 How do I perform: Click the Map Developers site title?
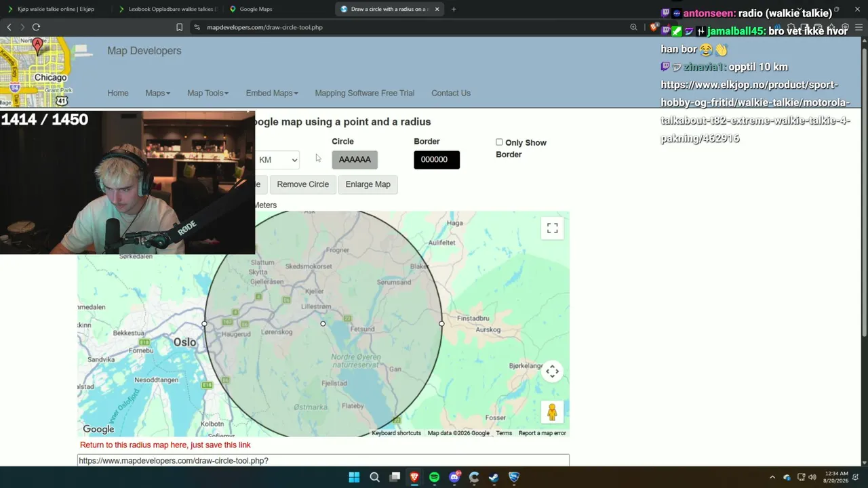144,51
